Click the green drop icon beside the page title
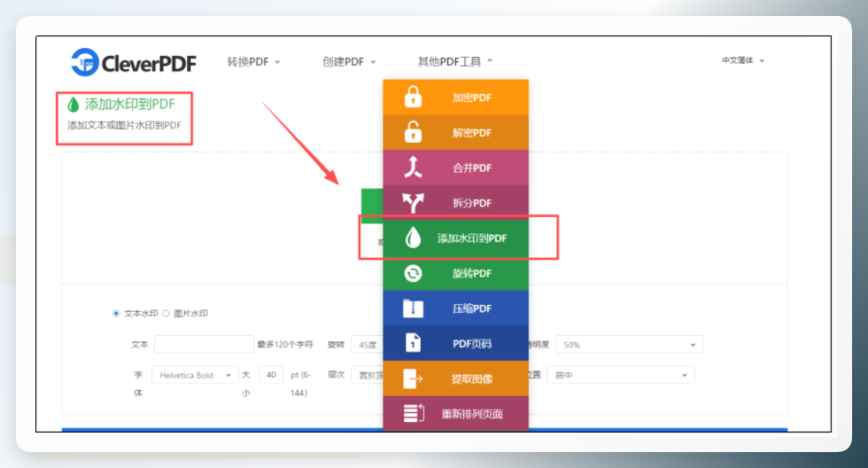This screenshot has width=868, height=468. 73,104
